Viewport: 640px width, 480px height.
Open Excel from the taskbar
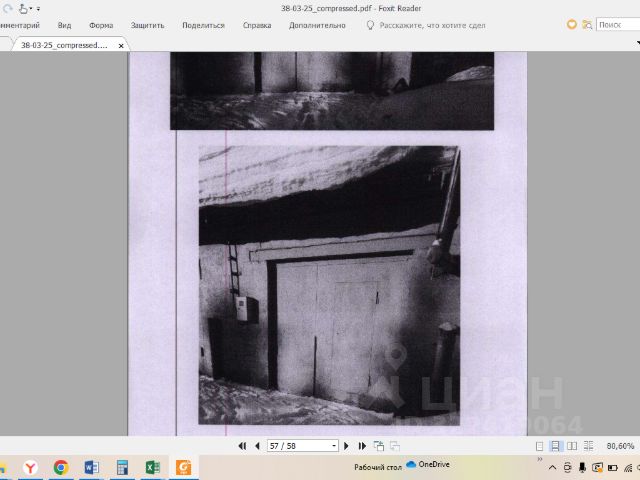[153, 467]
